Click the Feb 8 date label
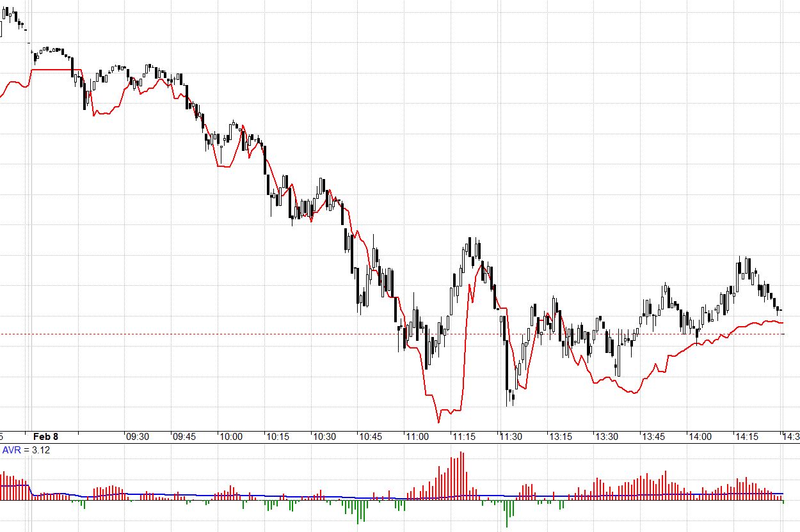 pos(45,437)
